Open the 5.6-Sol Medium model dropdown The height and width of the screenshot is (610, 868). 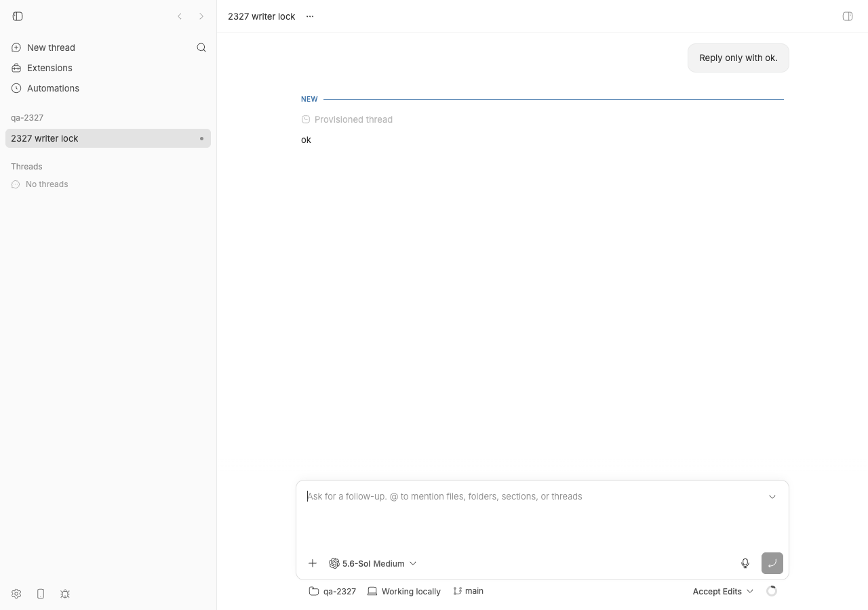point(373,563)
